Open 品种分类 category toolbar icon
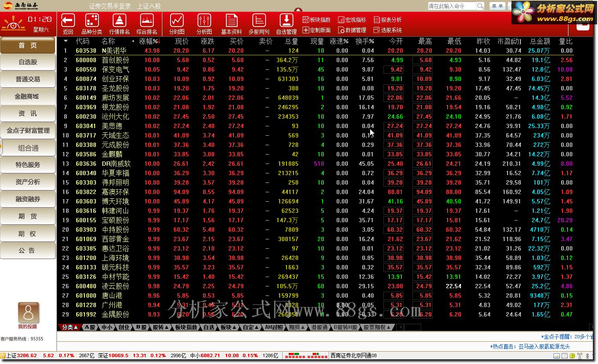 (92, 21)
